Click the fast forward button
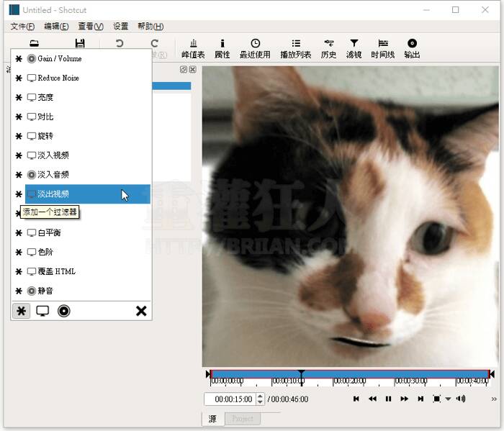This screenshot has height=431, width=504. [x=405, y=399]
